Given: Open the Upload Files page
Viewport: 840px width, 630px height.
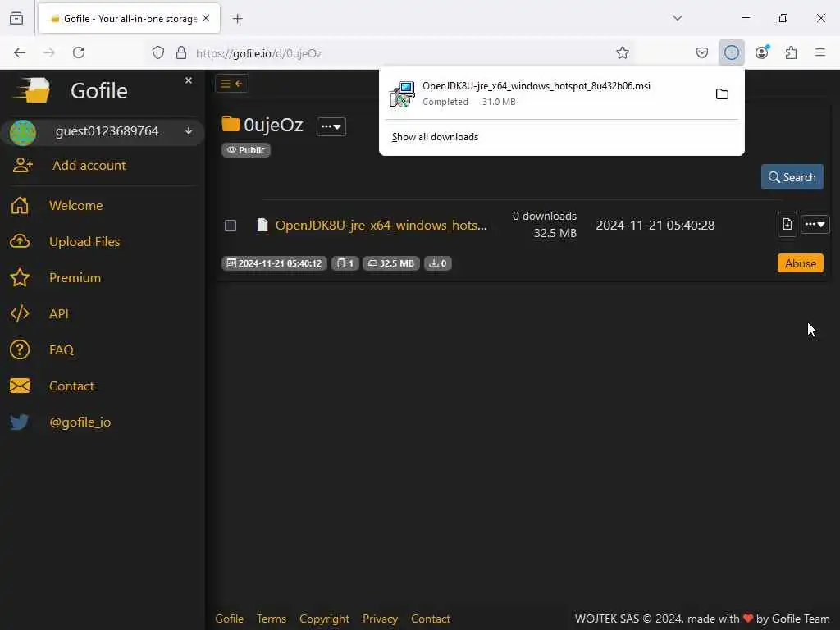Looking at the screenshot, I should (84, 242).
